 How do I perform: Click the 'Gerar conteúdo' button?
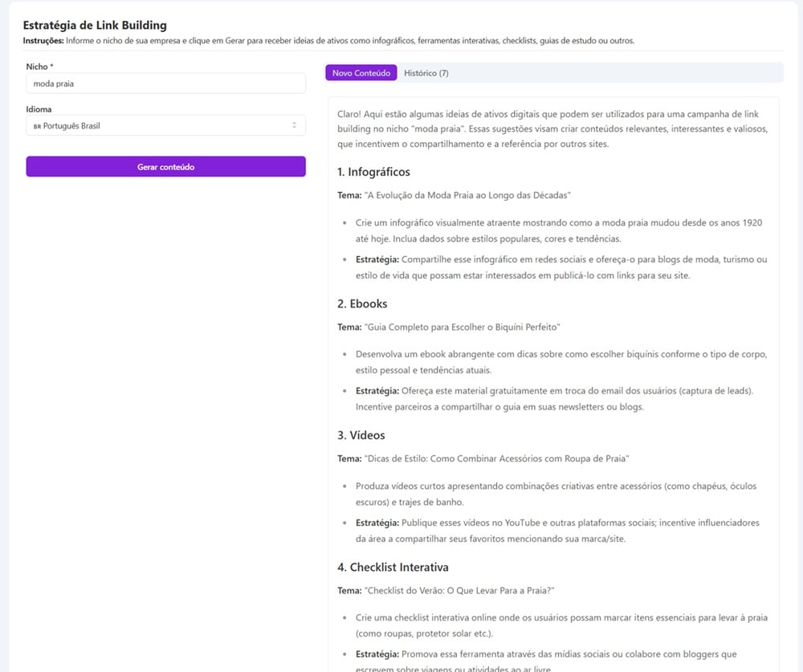(165, 167)
